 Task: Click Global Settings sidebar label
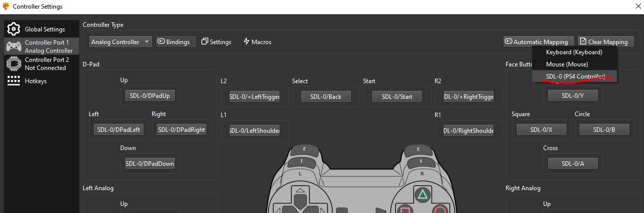[x=45, y=29]
